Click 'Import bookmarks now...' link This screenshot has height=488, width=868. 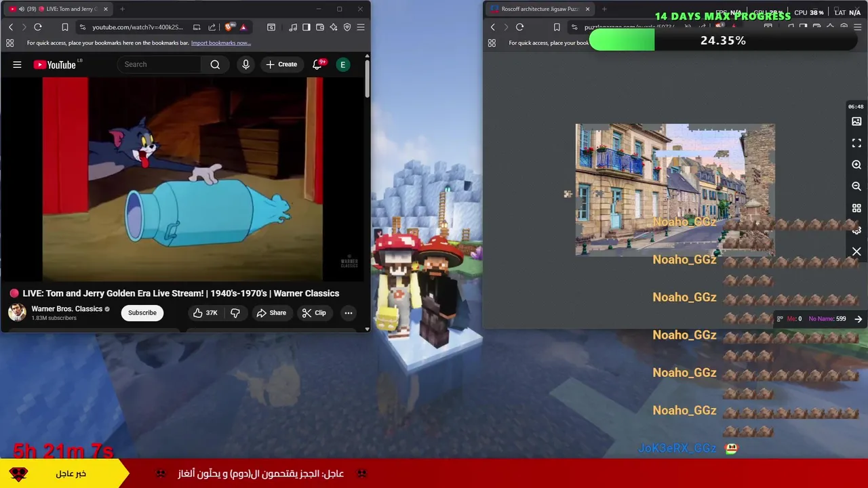point(221,43)
